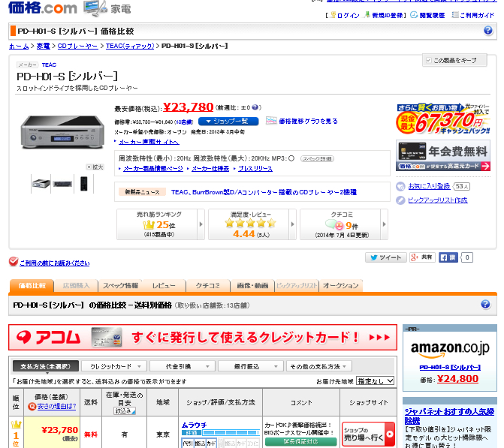The height and width of the screenshot is (448, 504).
Task: Click the スペック詳細 button
Action: 317,158
